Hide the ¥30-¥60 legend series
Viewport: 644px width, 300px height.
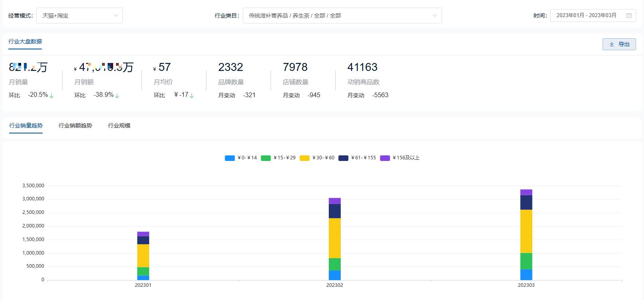click(317, 158)
